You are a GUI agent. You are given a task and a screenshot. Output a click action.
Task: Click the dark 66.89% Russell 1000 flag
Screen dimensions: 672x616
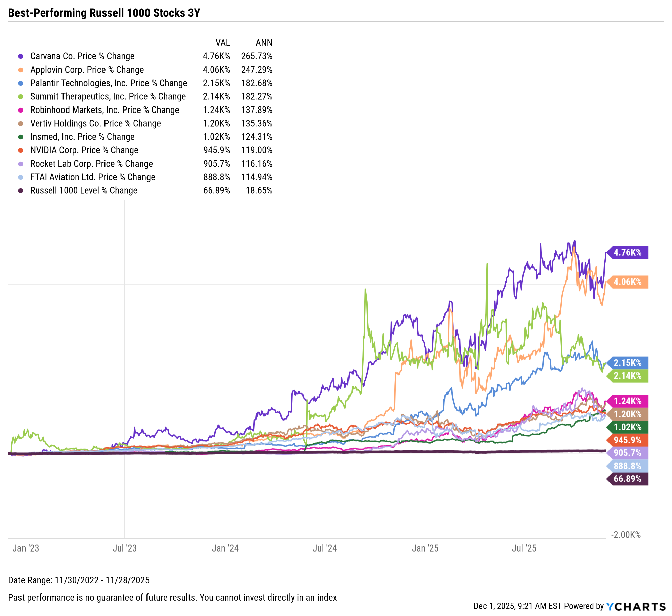(627, 479)
